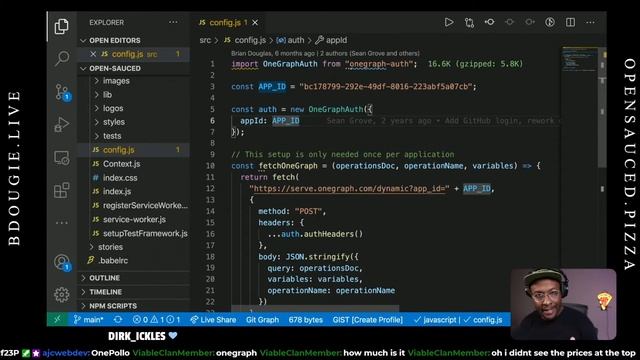This screenshot has width=640, height=360.
Task: Click the remote window indicator in status bar
Action: pos(58,320)
